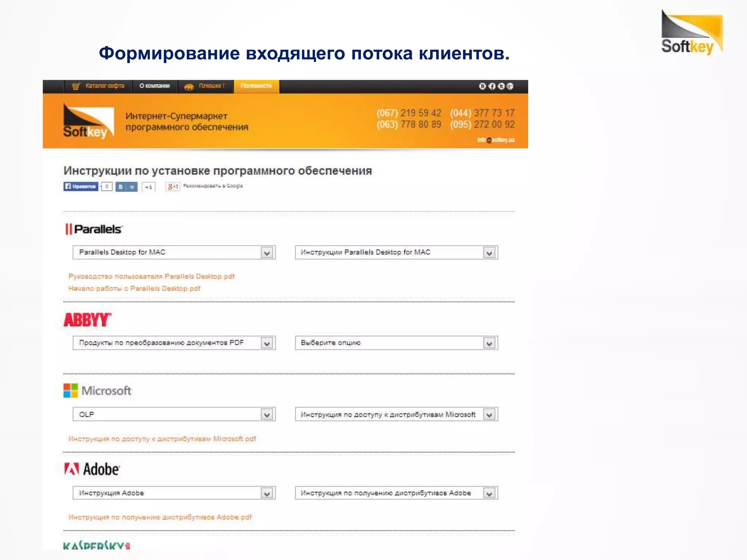The height and width of the screenshot is (560, 747).
Task: Open Microsoft distributives instruction dropdown
Action: (396, 414)
